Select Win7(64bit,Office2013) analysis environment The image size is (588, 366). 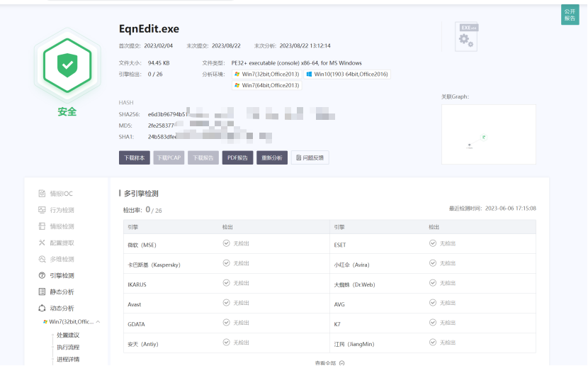tap(266, 85)
